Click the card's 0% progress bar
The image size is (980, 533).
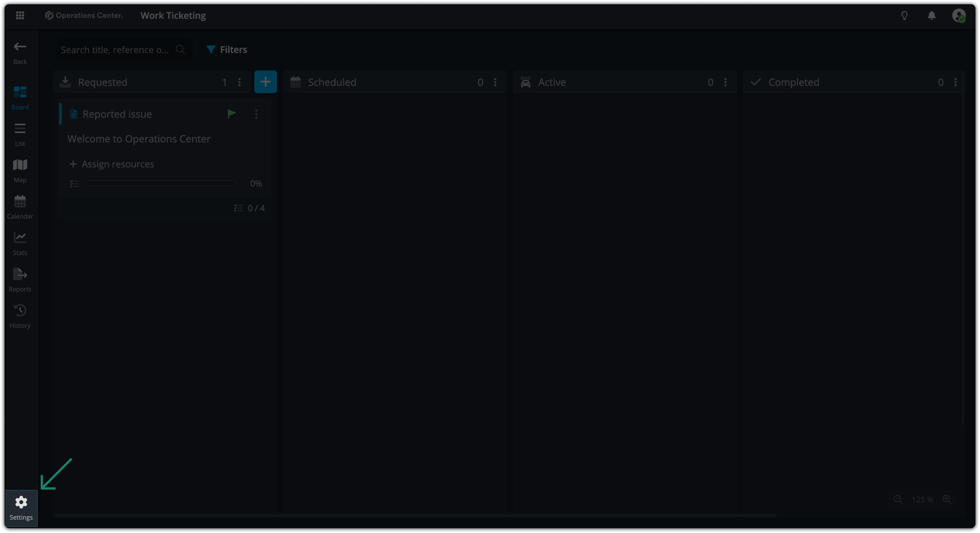click(x=160, y=183)
